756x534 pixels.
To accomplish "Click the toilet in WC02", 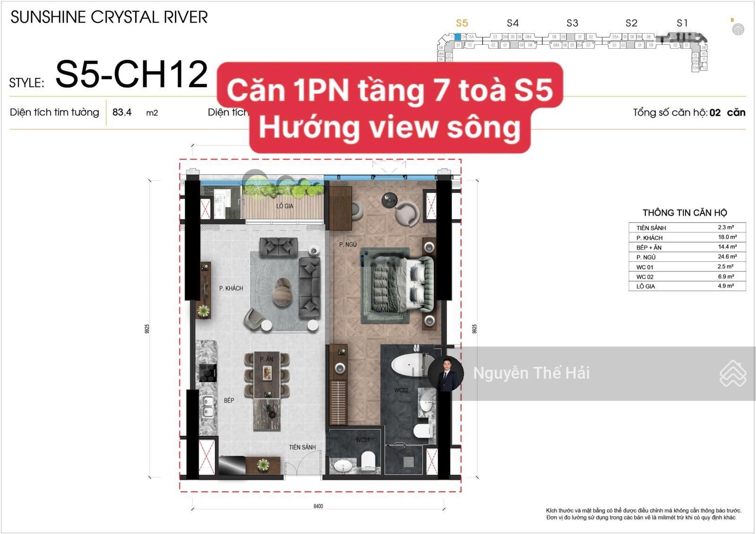I will (422, 430).
